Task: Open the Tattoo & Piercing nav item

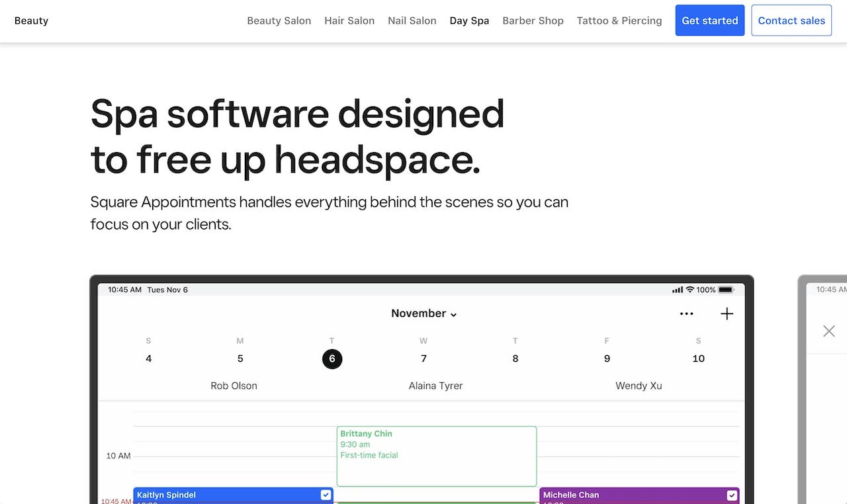Action: coord(619,21)
